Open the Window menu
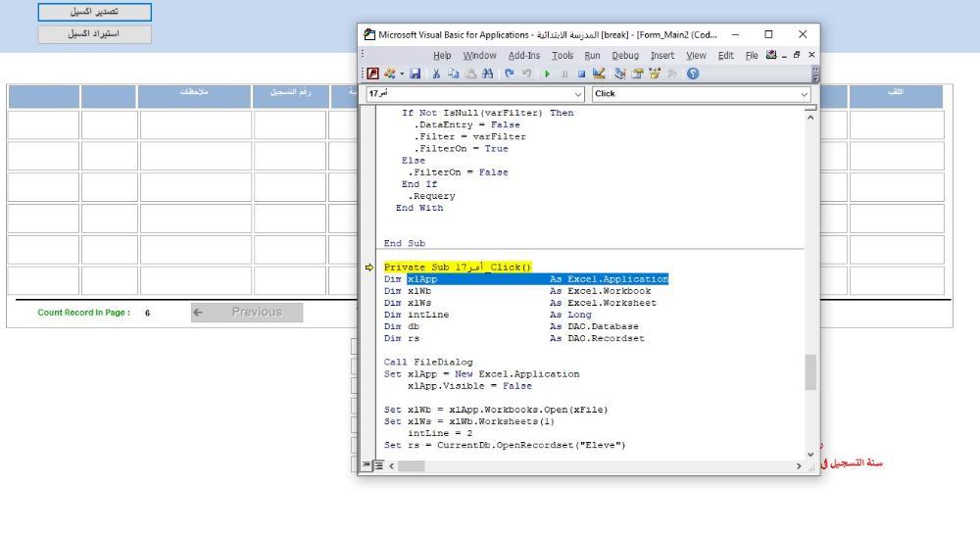Screen dimensions: 980x537 tap(479, 56)
